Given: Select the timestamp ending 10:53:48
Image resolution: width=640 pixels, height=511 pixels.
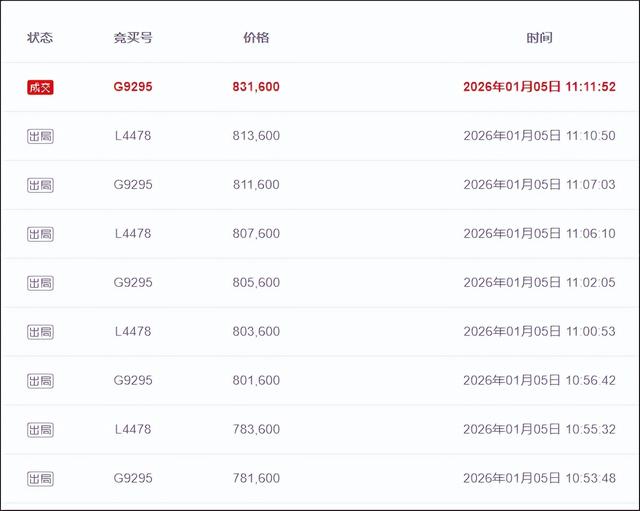Looking at the screenshot, I should pos(539,479).
